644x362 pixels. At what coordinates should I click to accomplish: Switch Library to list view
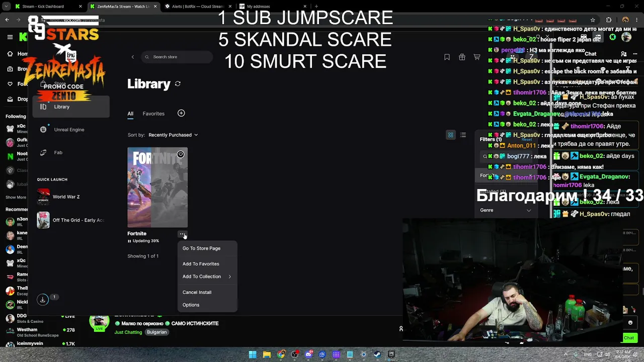tap(463, 135)
